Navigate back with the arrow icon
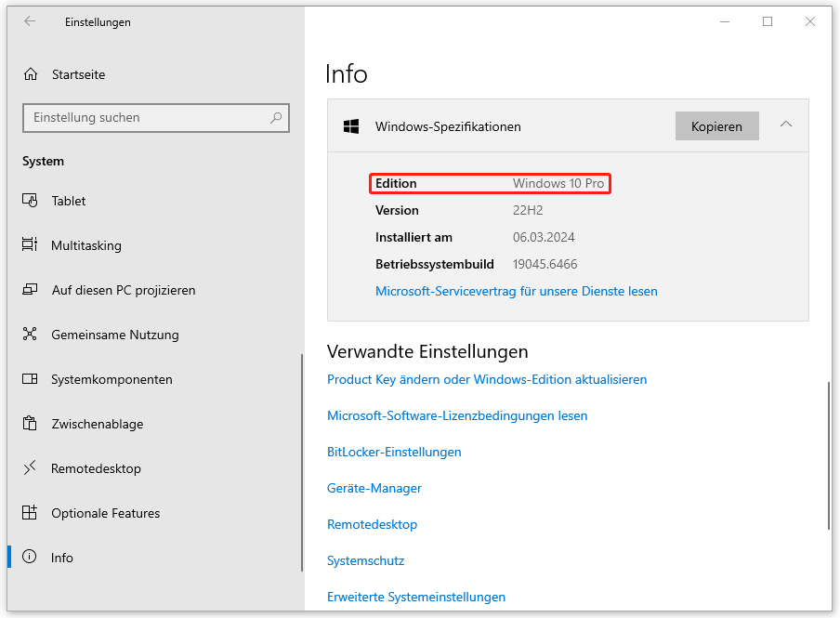This screenshot has height=618, width=840. [x=29, y=21]
